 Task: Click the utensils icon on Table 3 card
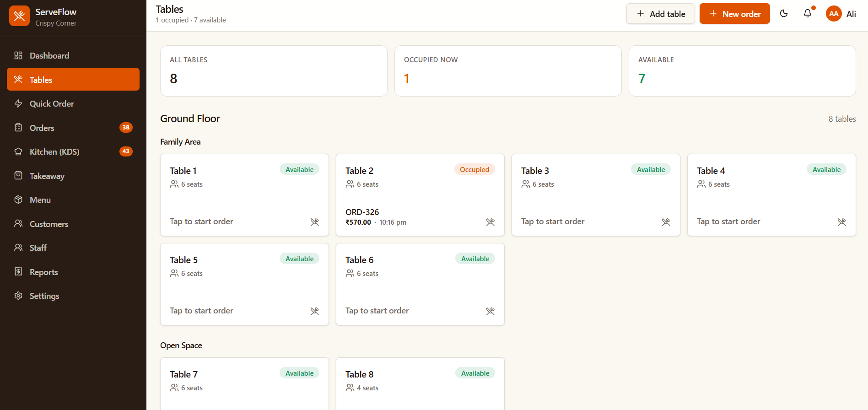click(x=666, y=222)
